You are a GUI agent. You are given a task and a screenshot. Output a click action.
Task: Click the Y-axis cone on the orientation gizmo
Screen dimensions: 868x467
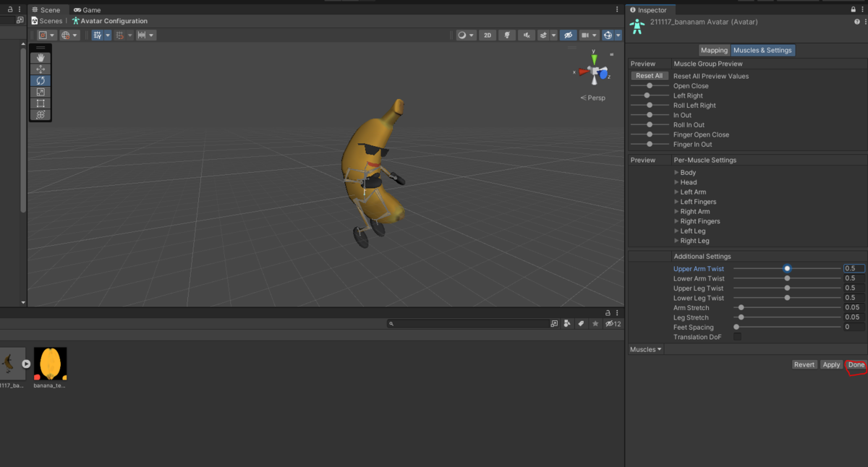pyautogui.click(x=595, y=59)
